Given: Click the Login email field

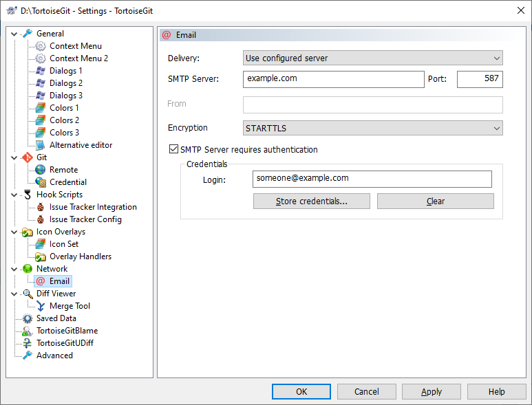Looking at the screenshot, I should coord(372,179).
